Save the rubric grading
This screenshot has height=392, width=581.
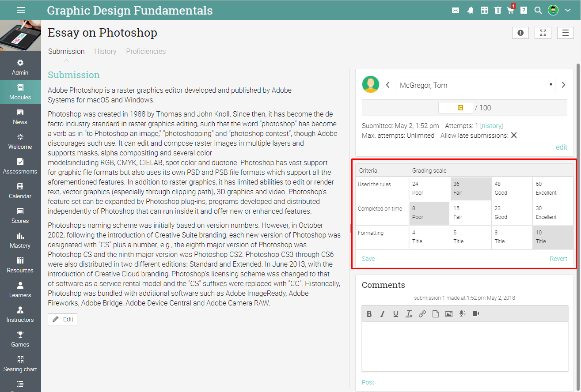[368, 259]
